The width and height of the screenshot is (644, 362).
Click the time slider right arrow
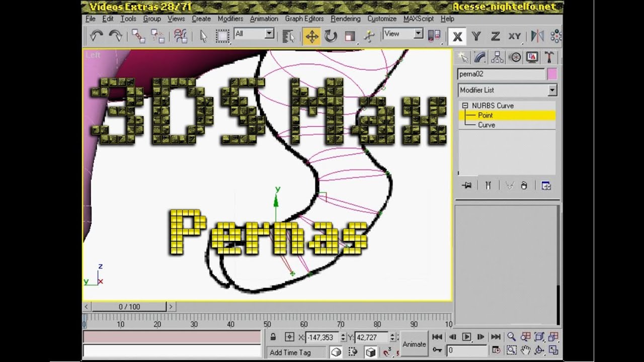coord(171,306)
